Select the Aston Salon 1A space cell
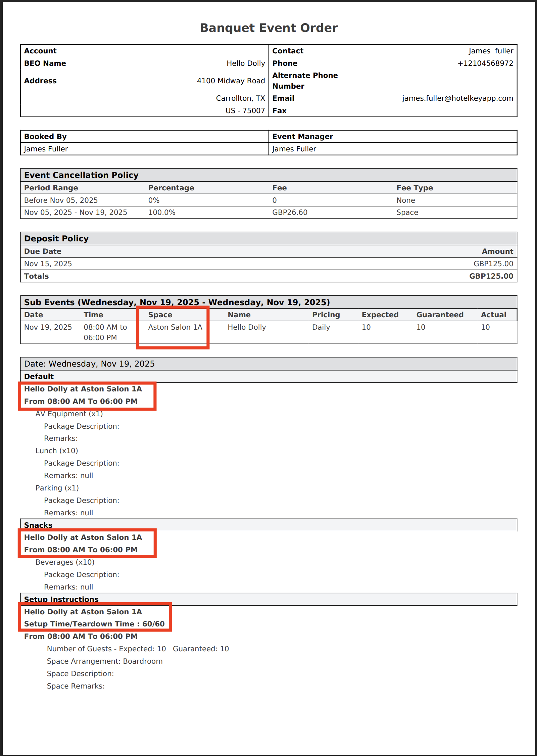 [175, 327]
